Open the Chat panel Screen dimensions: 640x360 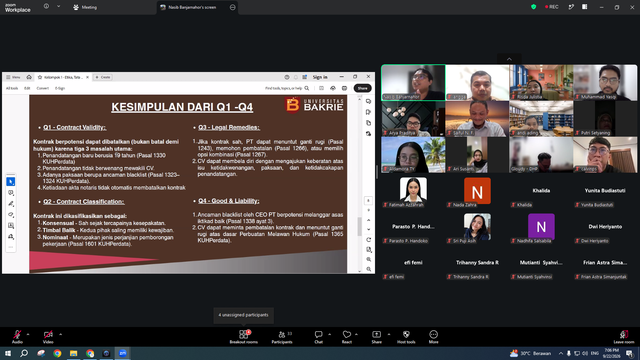318,336
